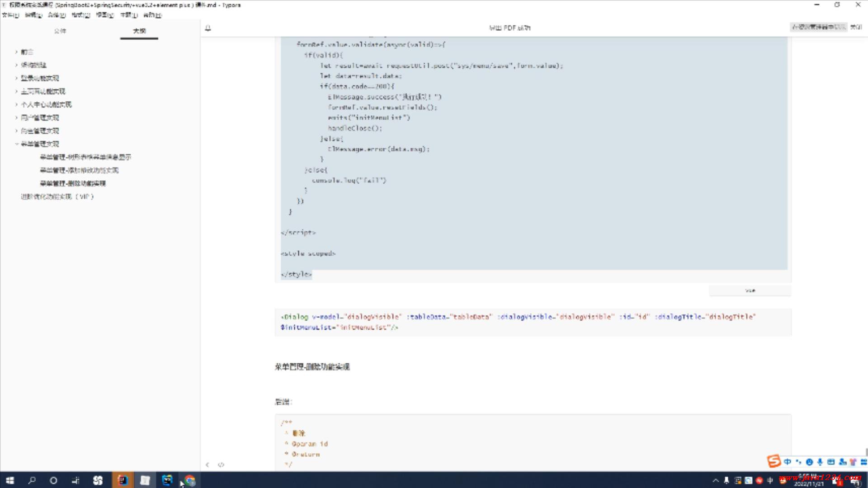The image size is (868, 488).
Task: Click the </script> line in code block
Action: [x=298, y=232]
